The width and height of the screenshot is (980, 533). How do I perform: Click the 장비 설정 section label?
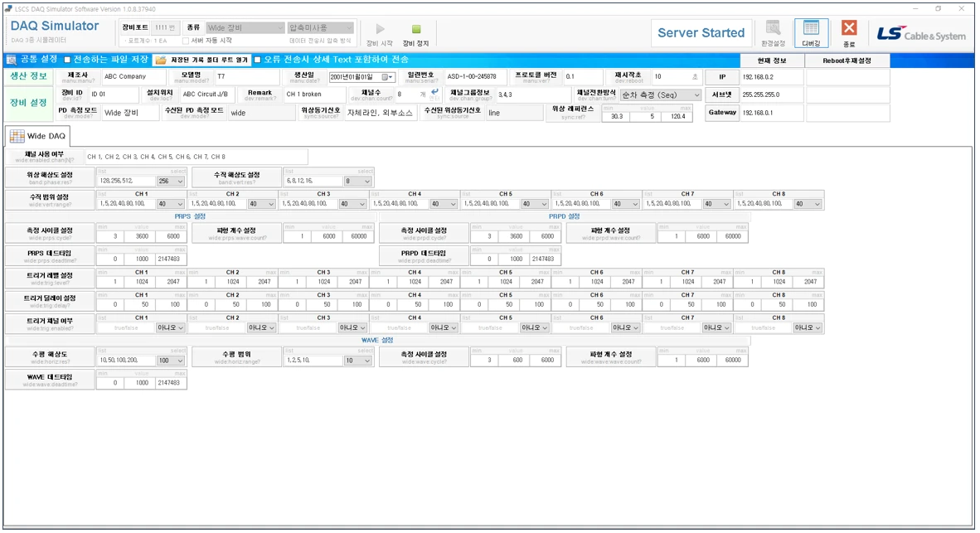(29, 103)
